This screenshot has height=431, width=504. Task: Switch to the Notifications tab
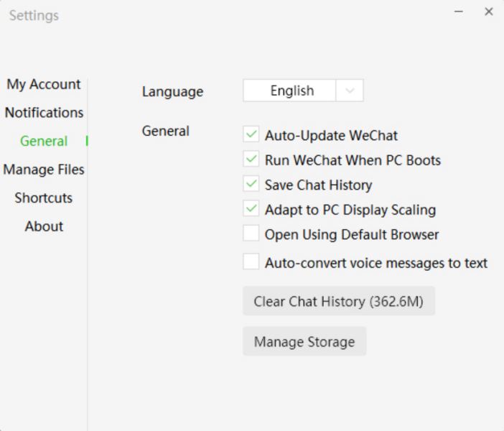[44, 113]
